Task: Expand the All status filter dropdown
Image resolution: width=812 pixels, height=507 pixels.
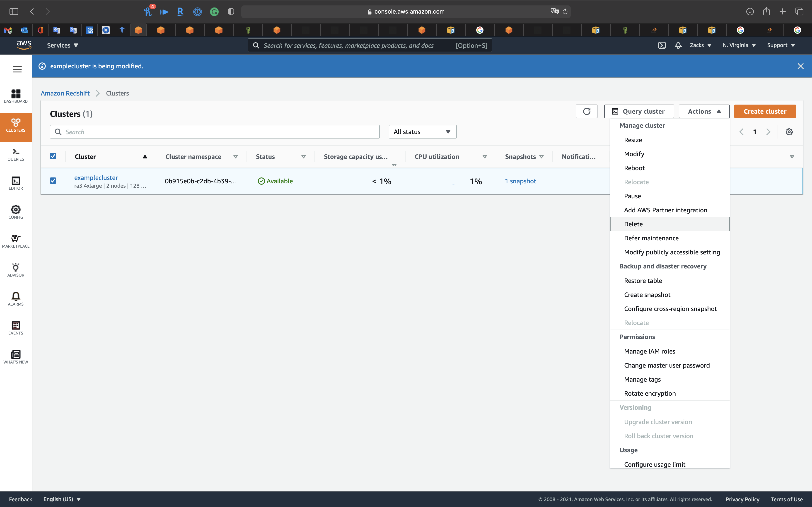Action: tap(422, 132)
